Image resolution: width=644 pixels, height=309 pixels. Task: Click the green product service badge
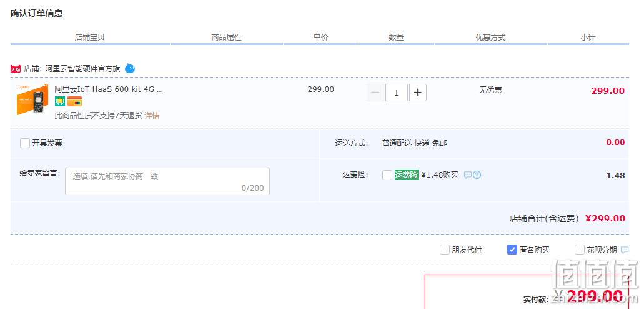[60, 101]
